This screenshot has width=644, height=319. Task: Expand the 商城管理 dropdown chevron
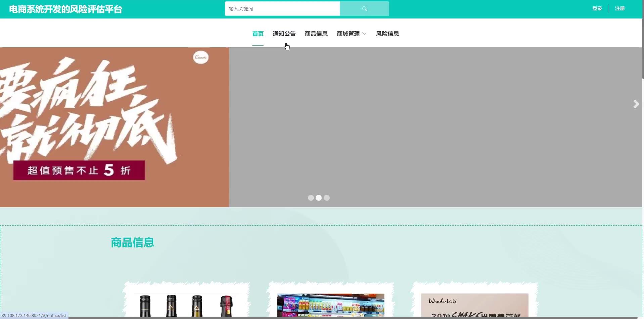click(x=364, y=34)
